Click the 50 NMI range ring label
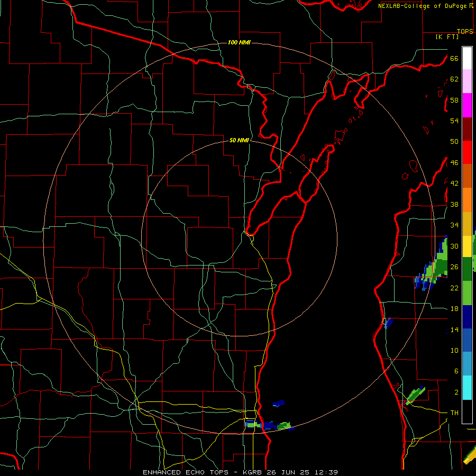This screenshot has height=476, width=476. [x=239, y=140]
